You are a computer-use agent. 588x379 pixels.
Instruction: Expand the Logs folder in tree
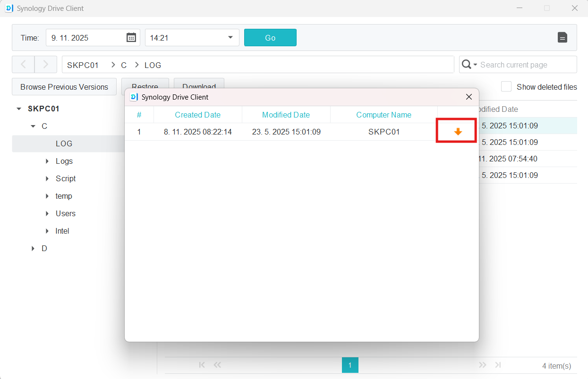(x=47, y=161)
